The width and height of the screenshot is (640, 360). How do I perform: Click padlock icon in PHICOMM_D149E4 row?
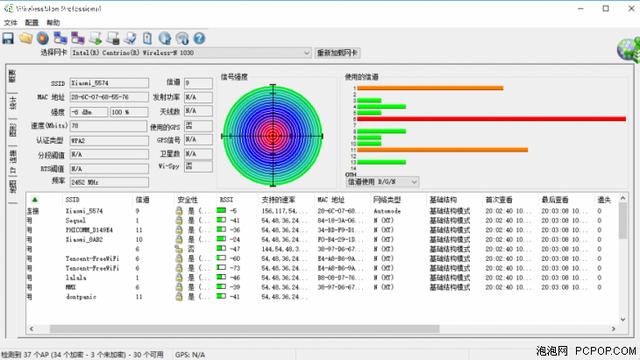point(179,230)
